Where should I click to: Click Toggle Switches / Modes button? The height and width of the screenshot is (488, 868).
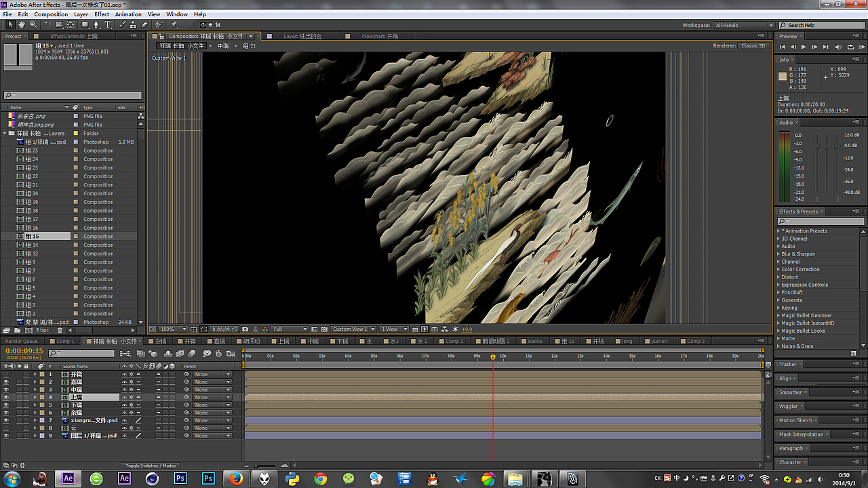pos(151,466)
